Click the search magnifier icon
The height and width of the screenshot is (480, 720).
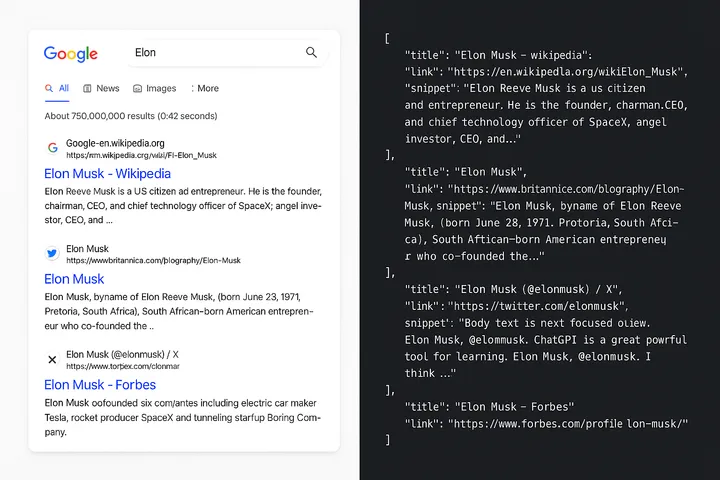[x=311, y=52]
